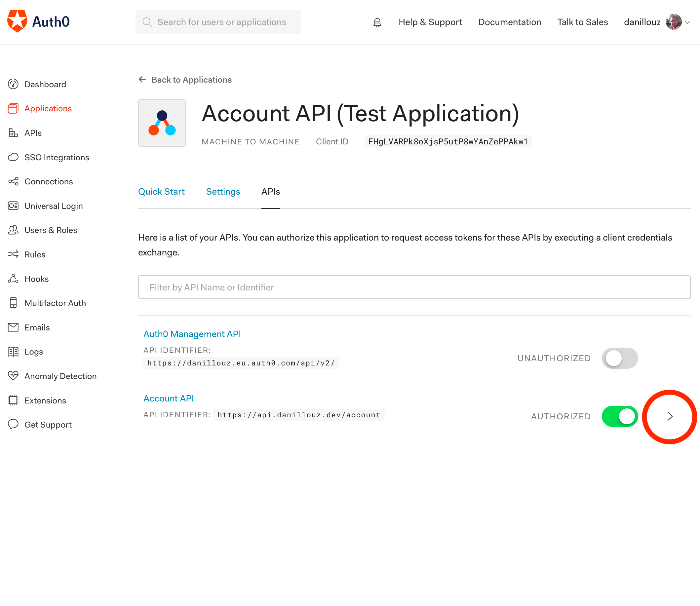
Task: Click the Rules shuffle icon
Action: 13,254
